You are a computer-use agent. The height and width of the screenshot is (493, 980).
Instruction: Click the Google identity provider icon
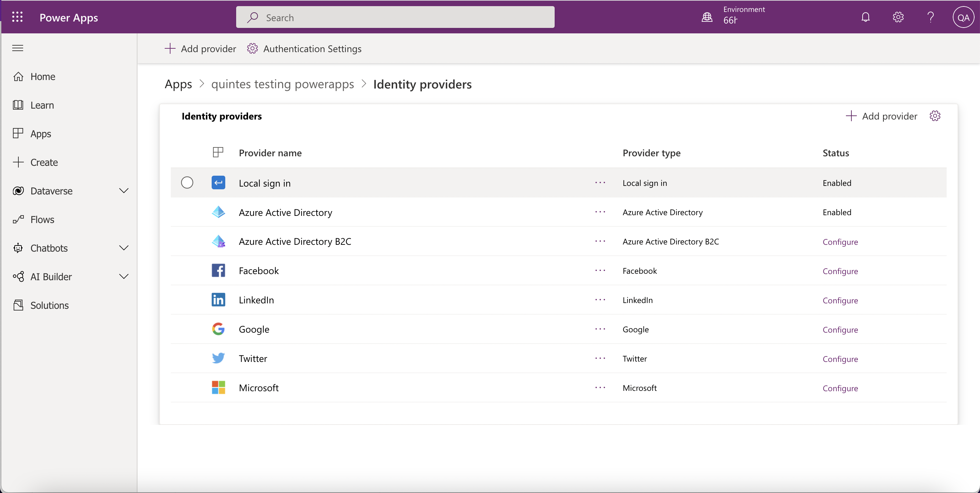pyautogui.click(x=219, y=329)
